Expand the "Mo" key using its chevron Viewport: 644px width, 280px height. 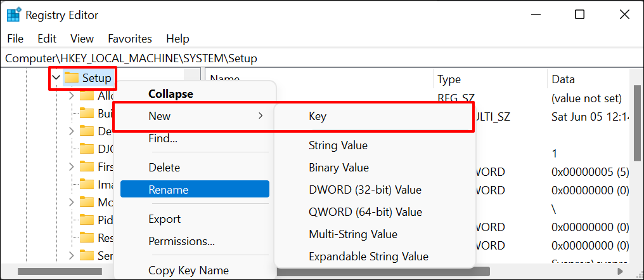pos(71,203)
